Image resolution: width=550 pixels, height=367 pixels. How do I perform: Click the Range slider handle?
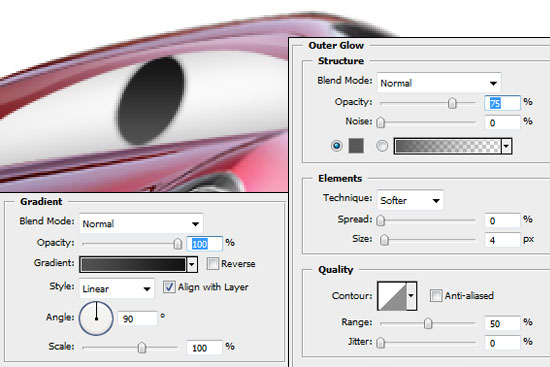[x=428, y=323]
